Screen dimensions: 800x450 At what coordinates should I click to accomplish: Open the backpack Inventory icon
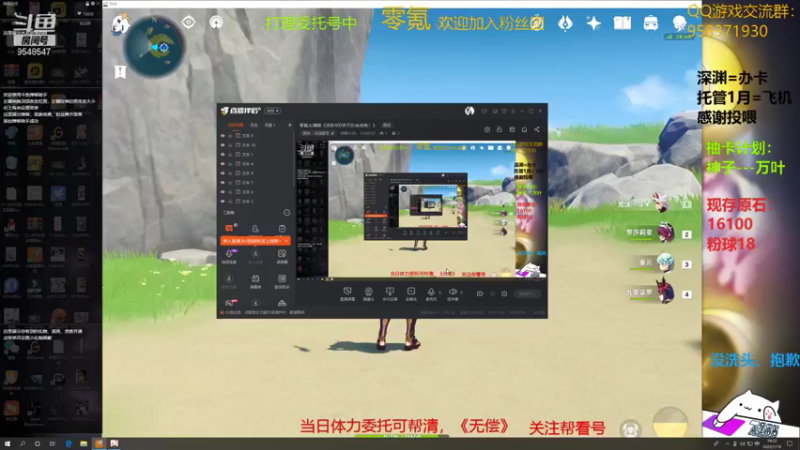(x=651, y=23)
